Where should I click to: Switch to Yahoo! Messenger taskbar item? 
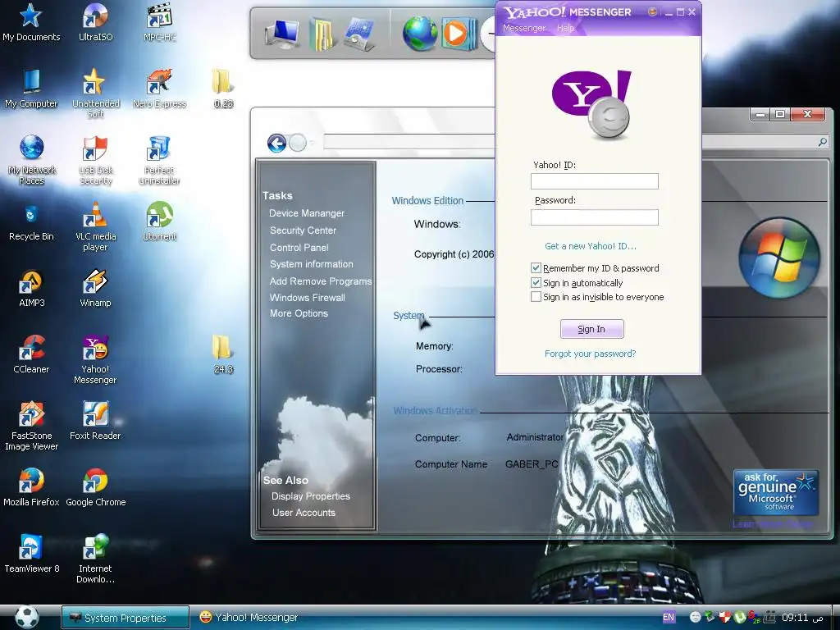249,618
